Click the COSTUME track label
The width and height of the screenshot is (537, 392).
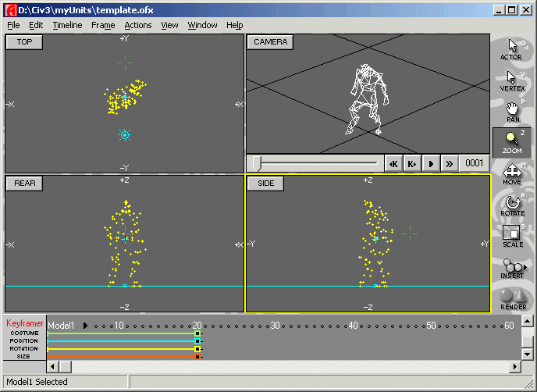point(24,333)
